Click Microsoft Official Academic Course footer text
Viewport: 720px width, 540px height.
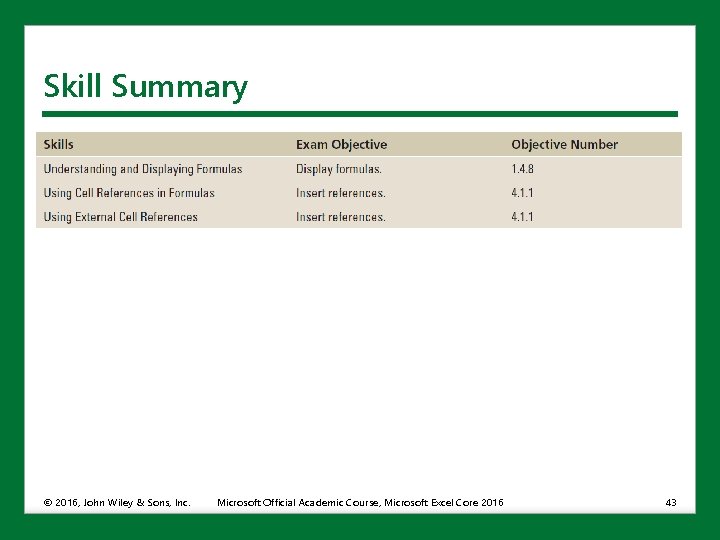point(360,503)
